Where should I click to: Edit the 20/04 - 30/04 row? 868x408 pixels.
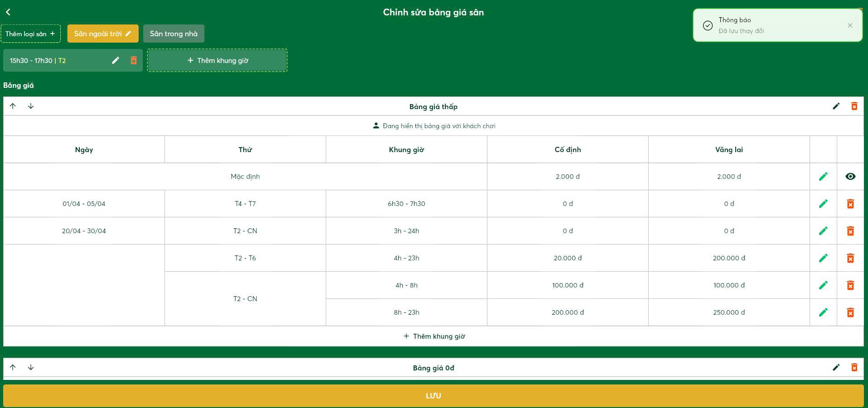pyautogui.click(x=823, y=231)
